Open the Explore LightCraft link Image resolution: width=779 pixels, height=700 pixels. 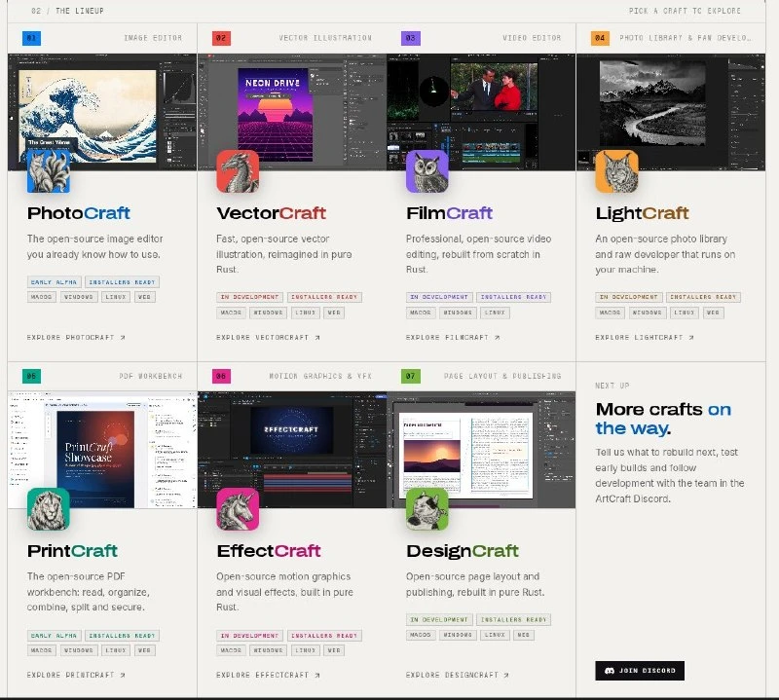[x=645, y=337]
